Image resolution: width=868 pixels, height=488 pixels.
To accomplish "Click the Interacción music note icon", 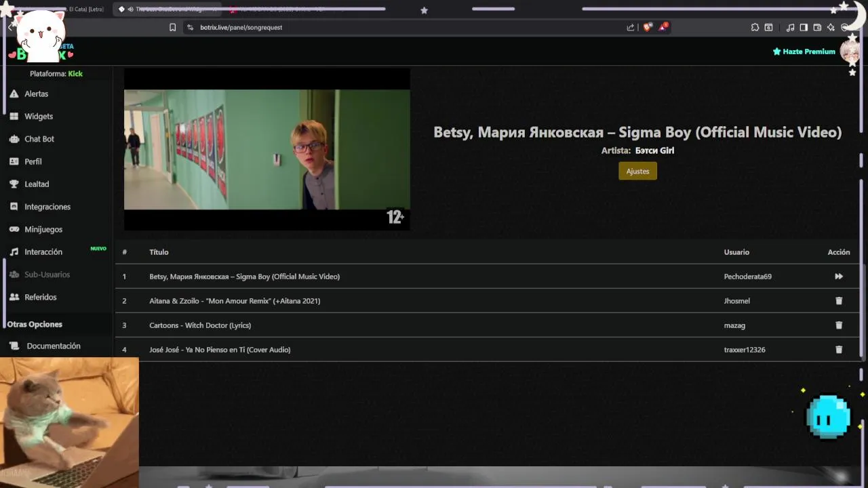I will tap(14, 252).
